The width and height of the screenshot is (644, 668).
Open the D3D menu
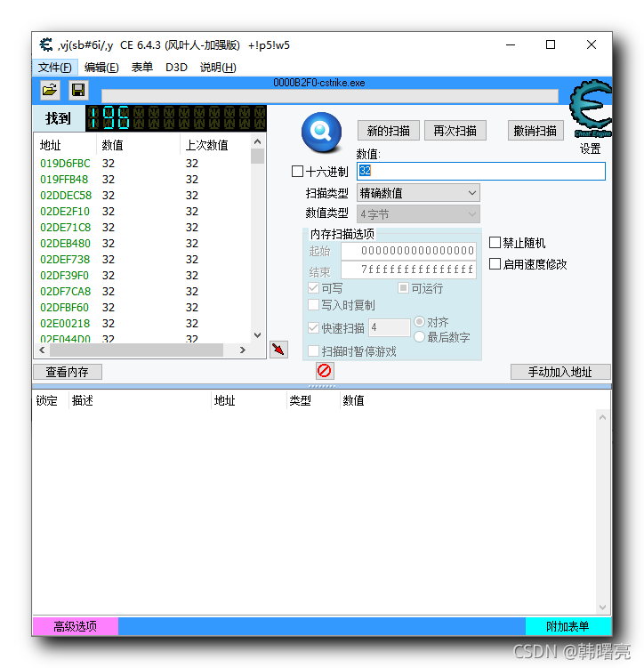tap(176, 68)
